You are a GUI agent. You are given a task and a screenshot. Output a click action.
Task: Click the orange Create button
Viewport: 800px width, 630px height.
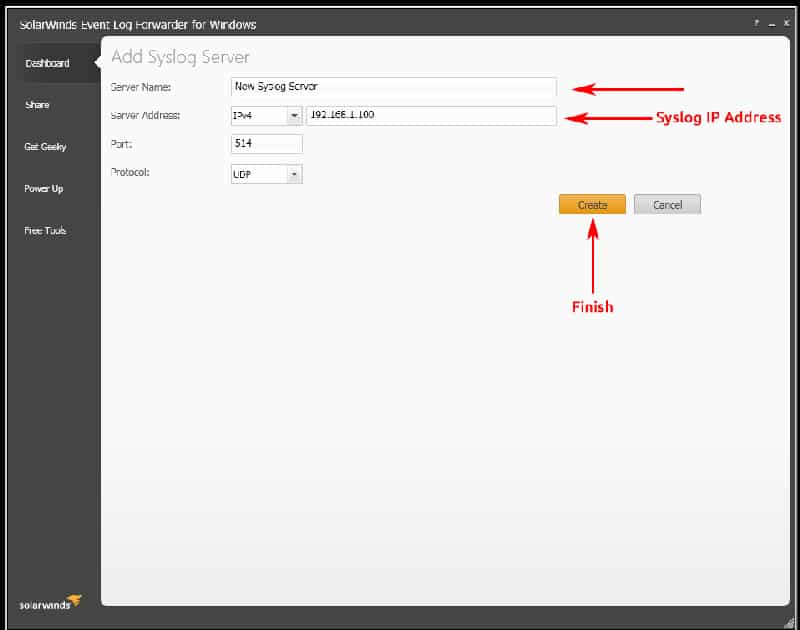(x=592, y=203)
